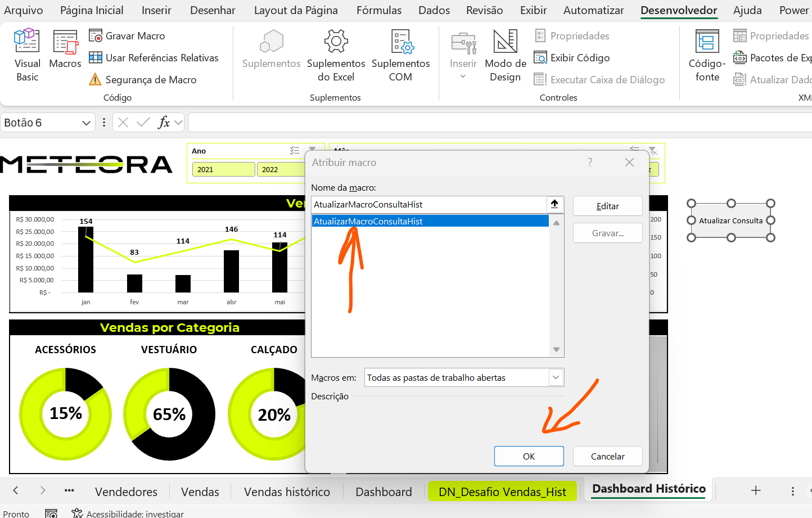The width and height of the screenshot is (812, 518).
Task: Confirm with the OK button
Action: (529, 456)
